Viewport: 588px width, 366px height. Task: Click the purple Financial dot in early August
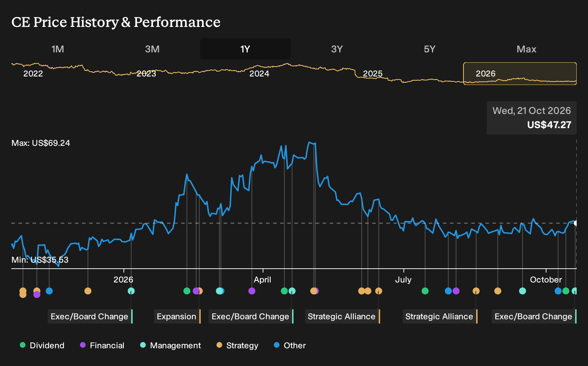[x=456, y=291]
